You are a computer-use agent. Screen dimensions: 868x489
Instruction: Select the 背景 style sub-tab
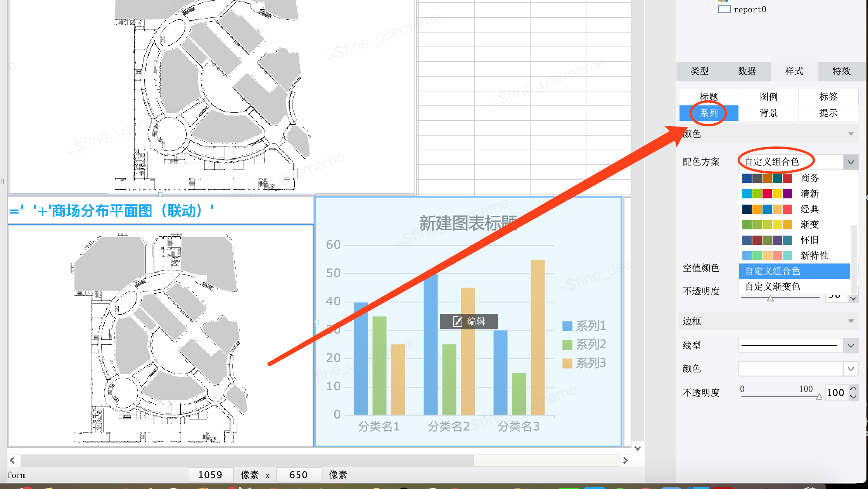[x=768, y=113]
